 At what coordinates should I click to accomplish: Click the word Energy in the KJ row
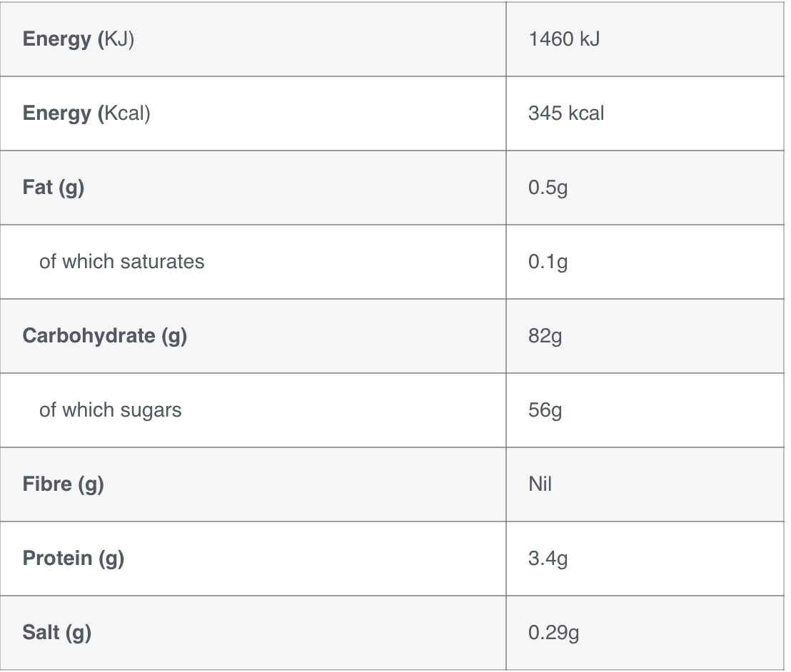pyautogui.click(x=57, y=40)
